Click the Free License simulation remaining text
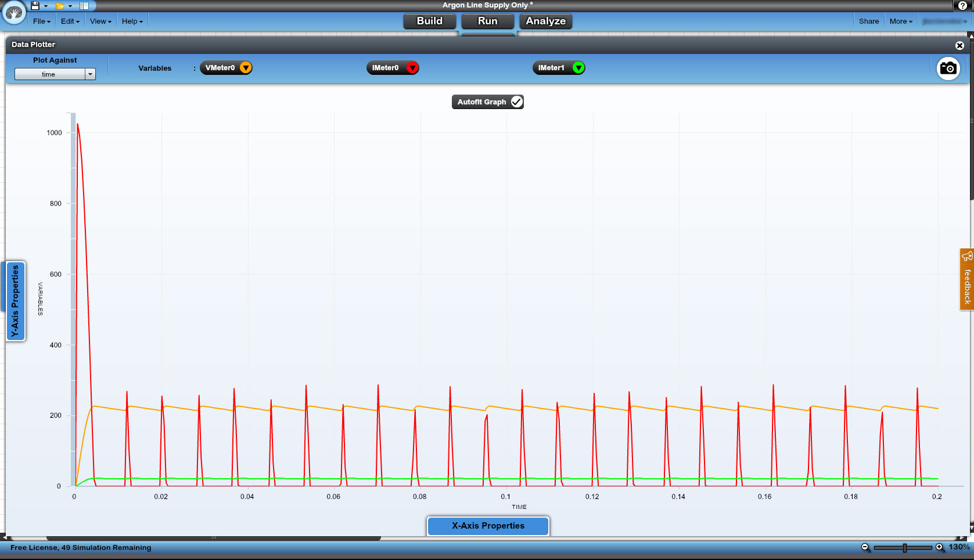Image resolution: width=974 pixels, height=560 pixels. click(81, 548)
